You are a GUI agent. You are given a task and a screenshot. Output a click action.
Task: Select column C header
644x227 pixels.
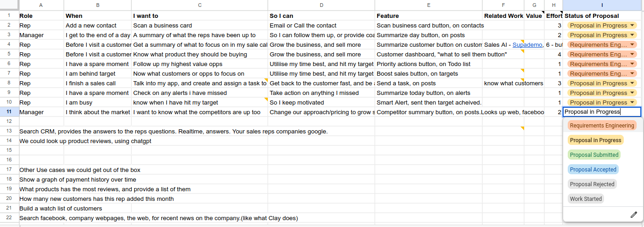click(199, 5)
